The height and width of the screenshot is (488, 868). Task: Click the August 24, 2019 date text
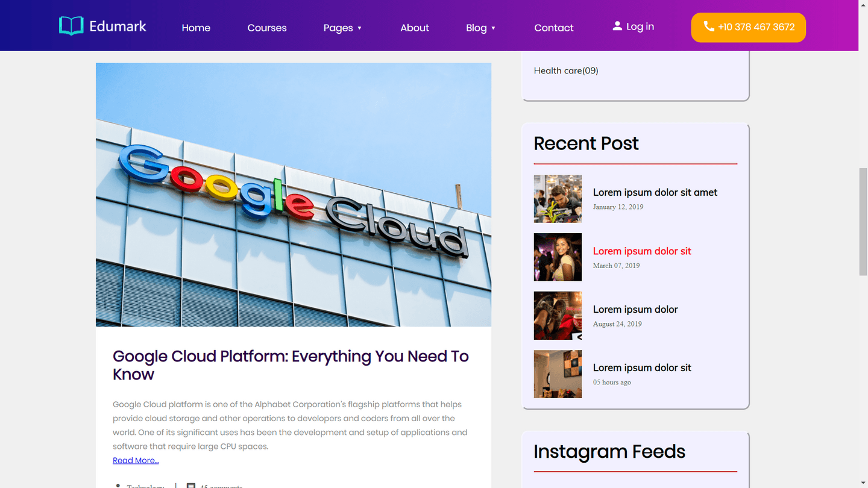pyautogui.click(x=617, y=324)
